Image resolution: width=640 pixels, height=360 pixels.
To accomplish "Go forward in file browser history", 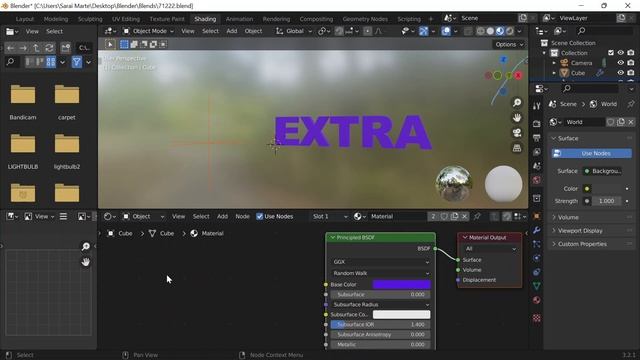I will click(23, 48).
